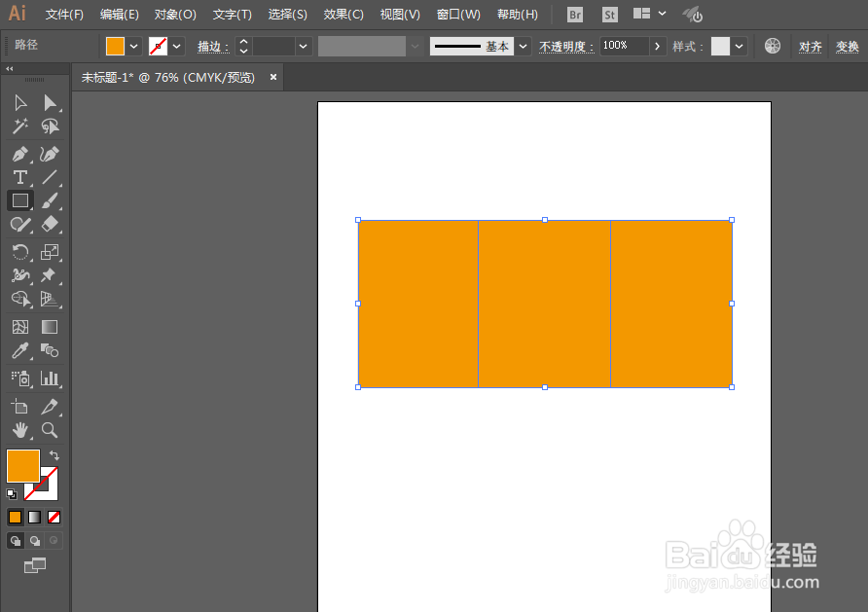This screenshot has width=868, height=612.
Task: Reset to default fill and stroke
Action: pyautogui.click(x=12, y=494)
